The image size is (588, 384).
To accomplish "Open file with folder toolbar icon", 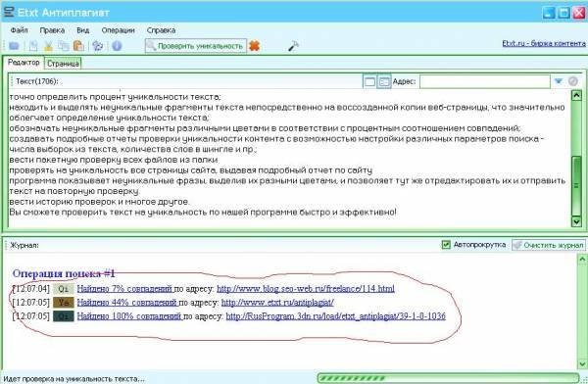I will tap(15, 46).
